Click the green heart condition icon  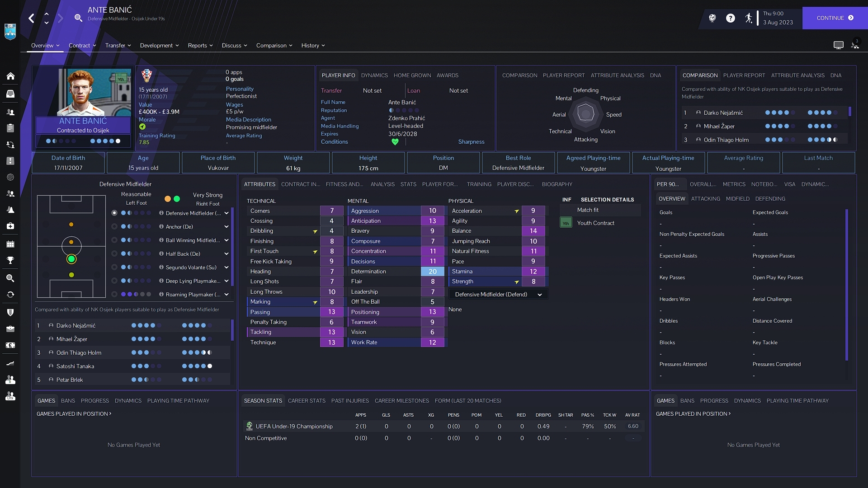click(395, 142)
